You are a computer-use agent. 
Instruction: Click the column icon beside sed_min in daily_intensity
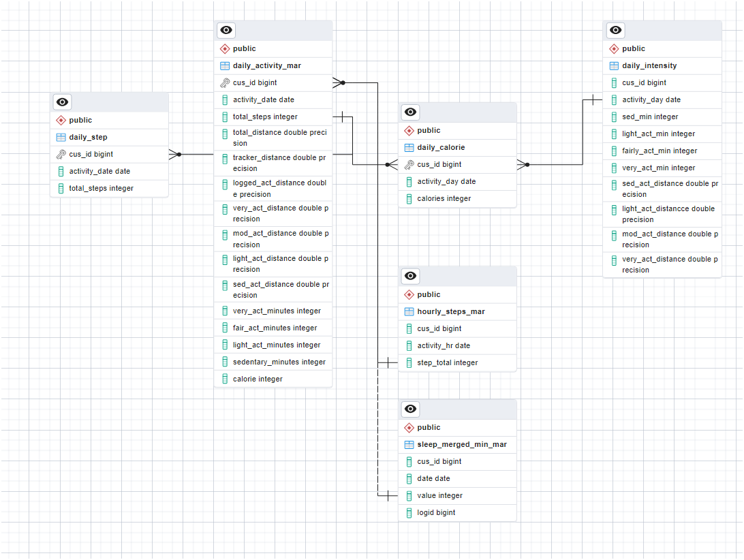(613, 116)
